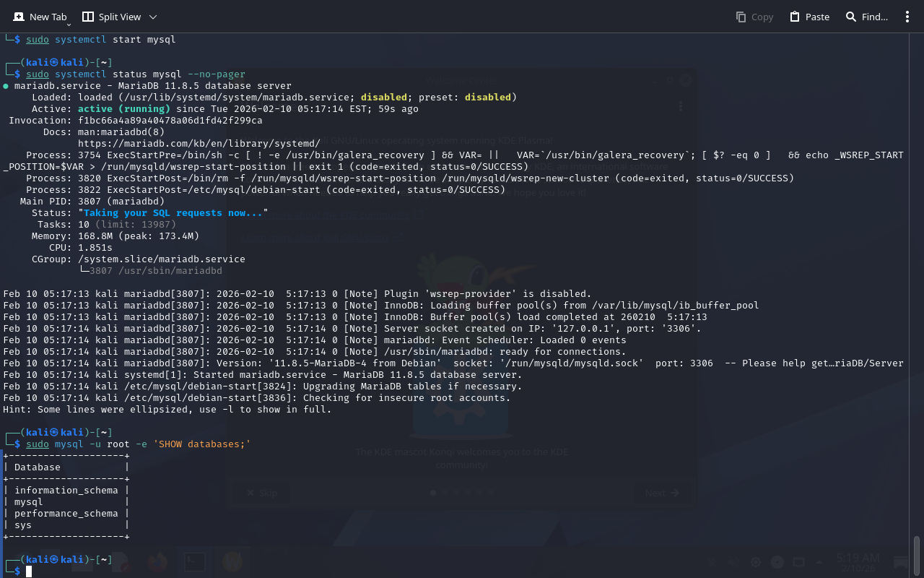Click the green service status dot

click(6, 86)
